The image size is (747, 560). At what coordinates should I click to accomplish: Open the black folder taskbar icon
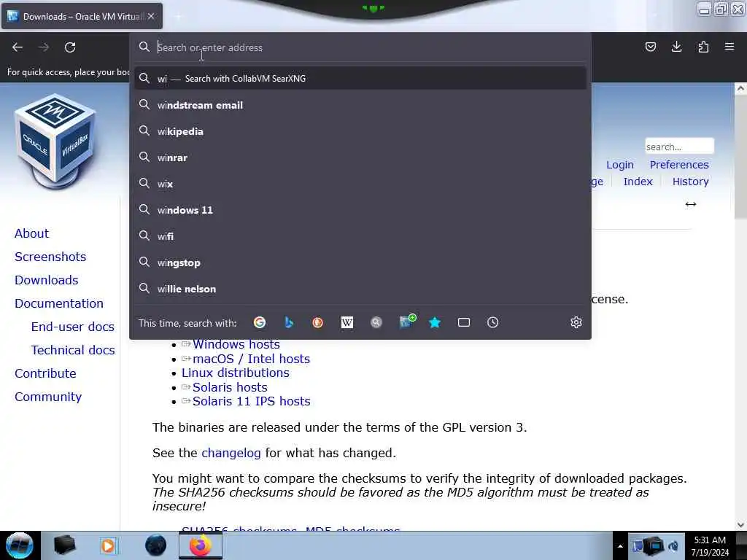pyautogui.click(x=64, y=545)
